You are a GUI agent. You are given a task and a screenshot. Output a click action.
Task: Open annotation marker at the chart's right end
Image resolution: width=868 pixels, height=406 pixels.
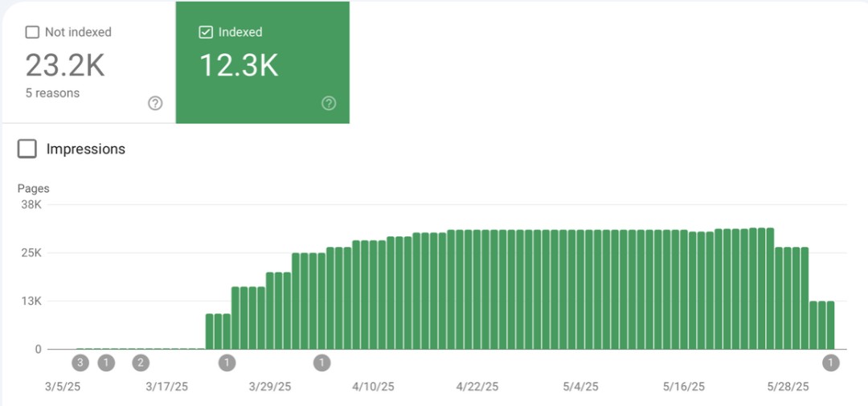tap(831, 363)
